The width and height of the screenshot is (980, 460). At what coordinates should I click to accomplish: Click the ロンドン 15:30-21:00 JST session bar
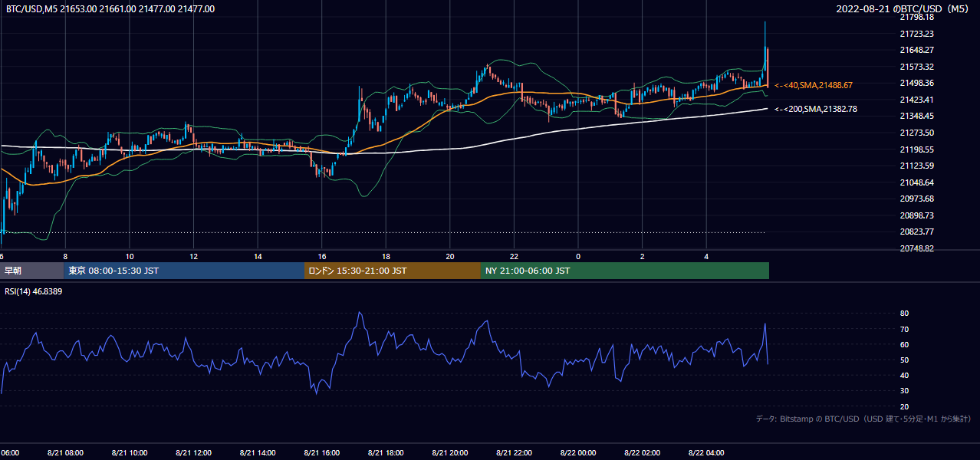(393, 271)
